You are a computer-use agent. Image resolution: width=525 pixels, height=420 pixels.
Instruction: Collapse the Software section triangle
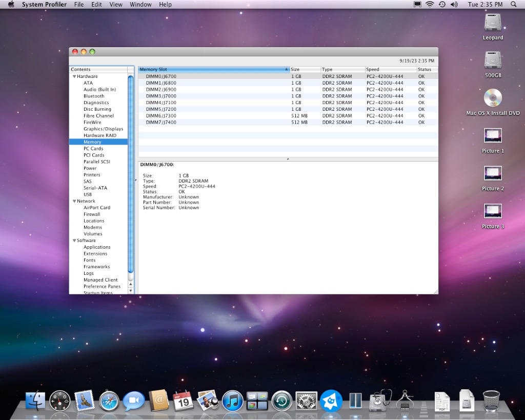(x=74, y=241)
